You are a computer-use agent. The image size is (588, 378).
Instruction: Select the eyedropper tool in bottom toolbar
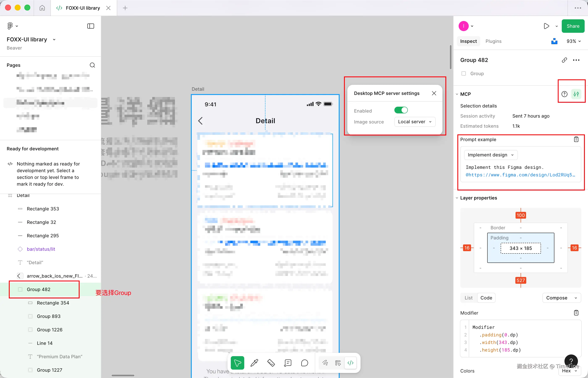pyautogui.click(x=254, y=363)
